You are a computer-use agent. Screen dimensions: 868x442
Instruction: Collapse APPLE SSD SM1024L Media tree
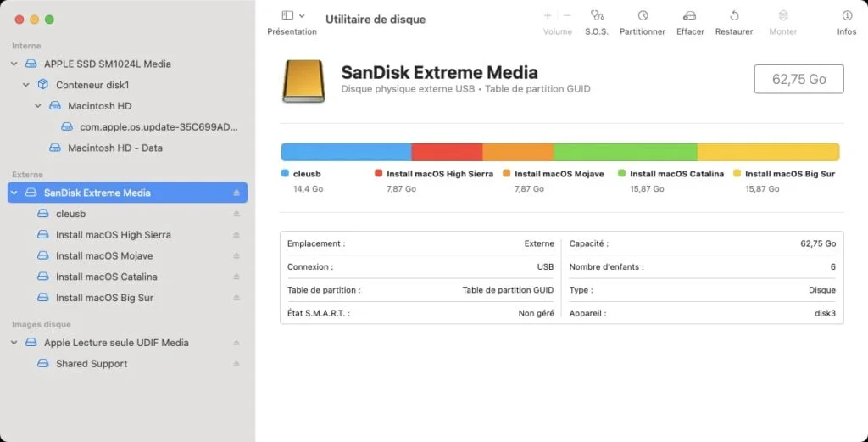tap(14, 64)
